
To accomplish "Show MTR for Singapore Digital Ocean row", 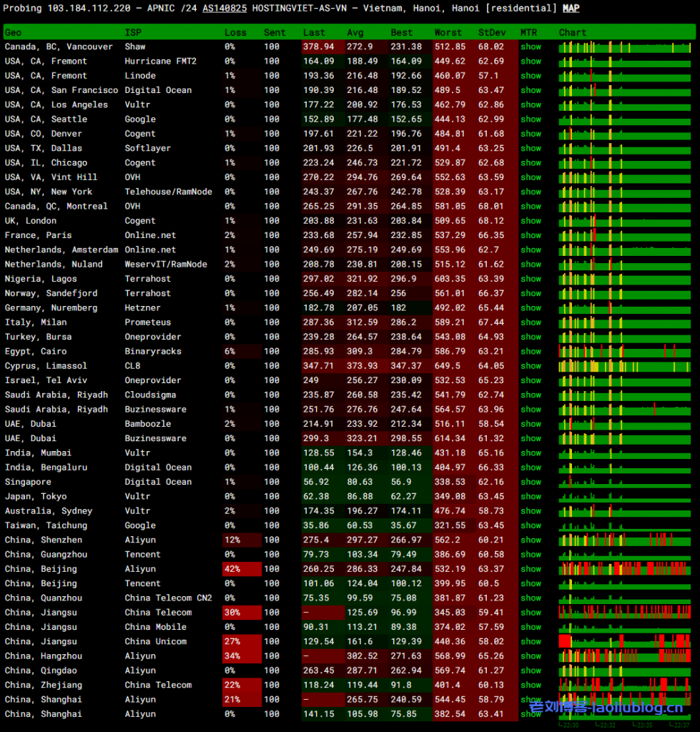I will tap(531, 482).
